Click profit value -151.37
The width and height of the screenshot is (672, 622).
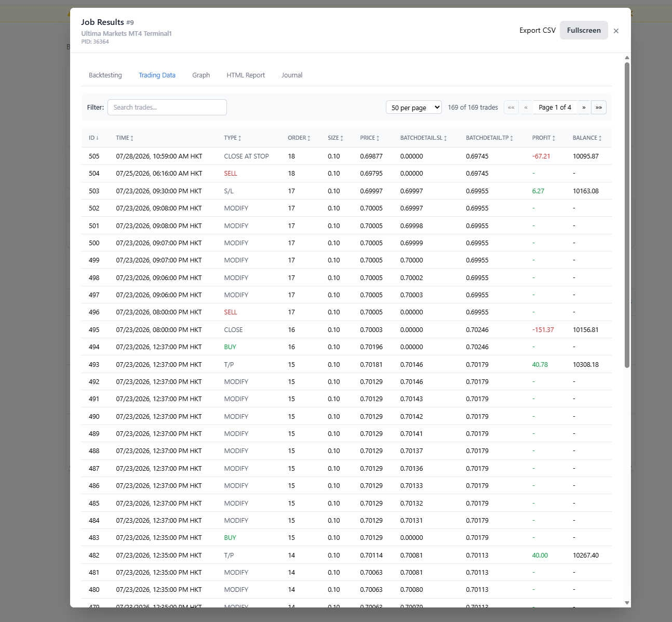tap(543, 329)
